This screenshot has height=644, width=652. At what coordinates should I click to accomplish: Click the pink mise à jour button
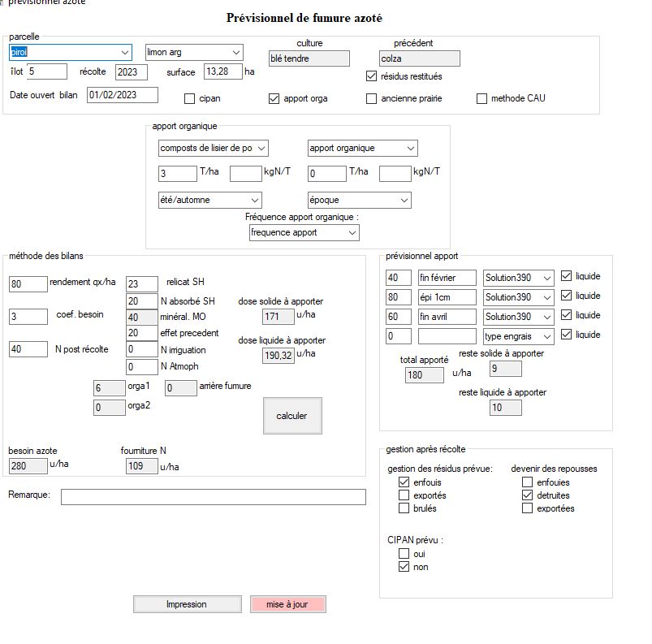point(287,605)
